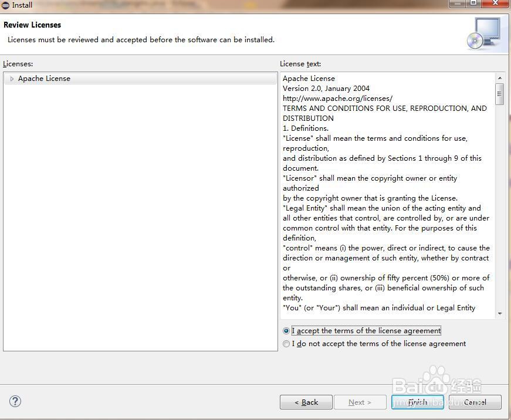Click the Eclipse icon in the Install title bar

(x=5, y=5)
